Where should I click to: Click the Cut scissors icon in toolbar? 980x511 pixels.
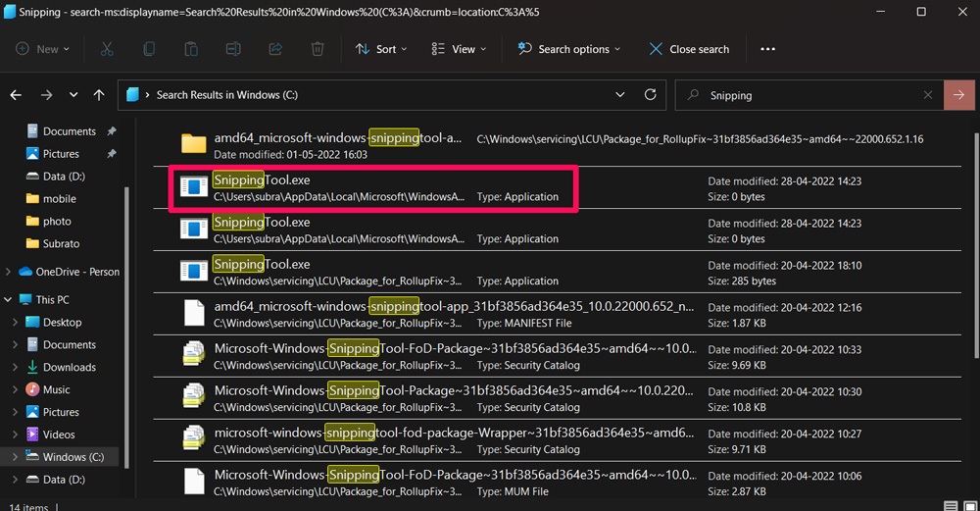(x=107, y=49)
